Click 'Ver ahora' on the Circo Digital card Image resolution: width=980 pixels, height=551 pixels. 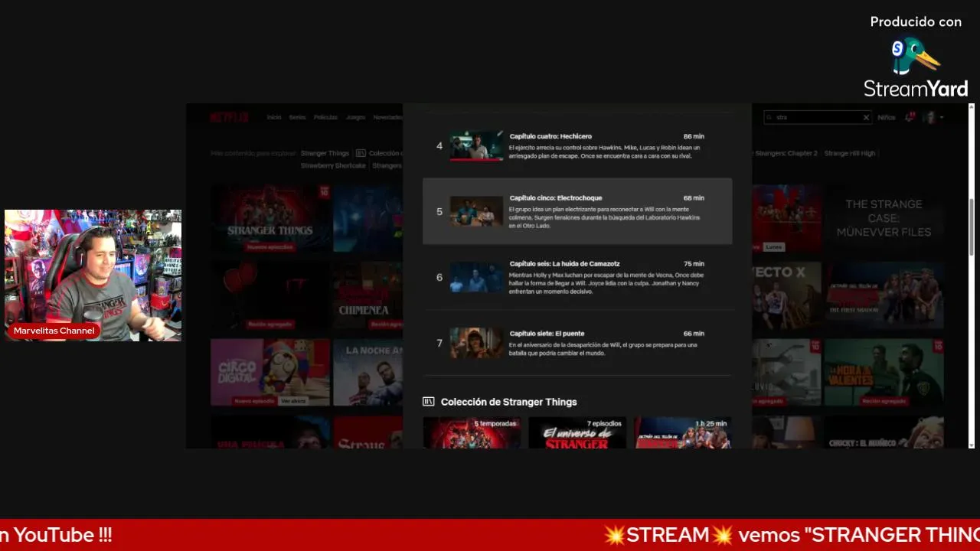293,401
